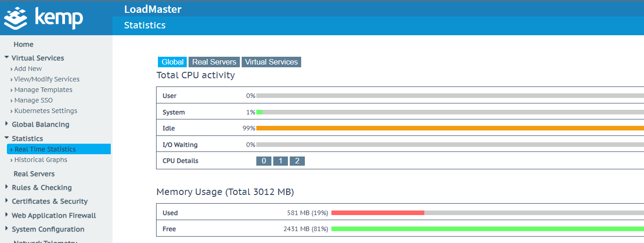Show details for CPU 0

click(x=264, y=161)
